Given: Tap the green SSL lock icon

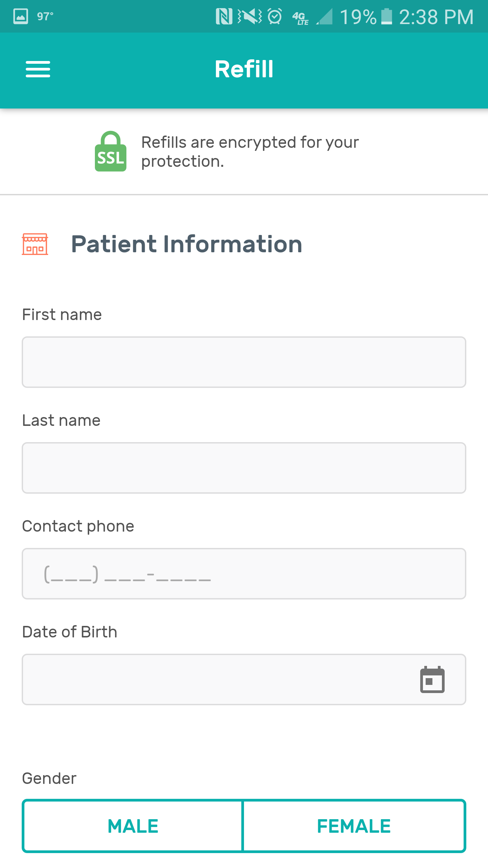Looking at the screenshot, I should point(110,151).
